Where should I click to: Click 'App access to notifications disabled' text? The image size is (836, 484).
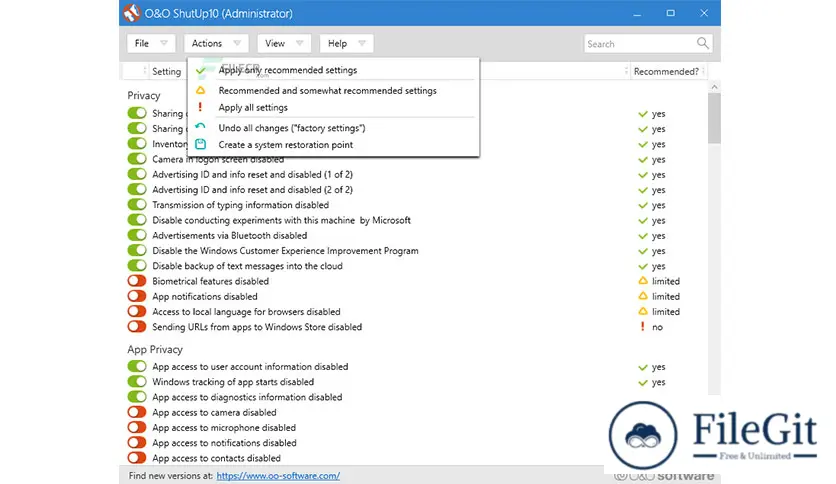click(224, 442)
